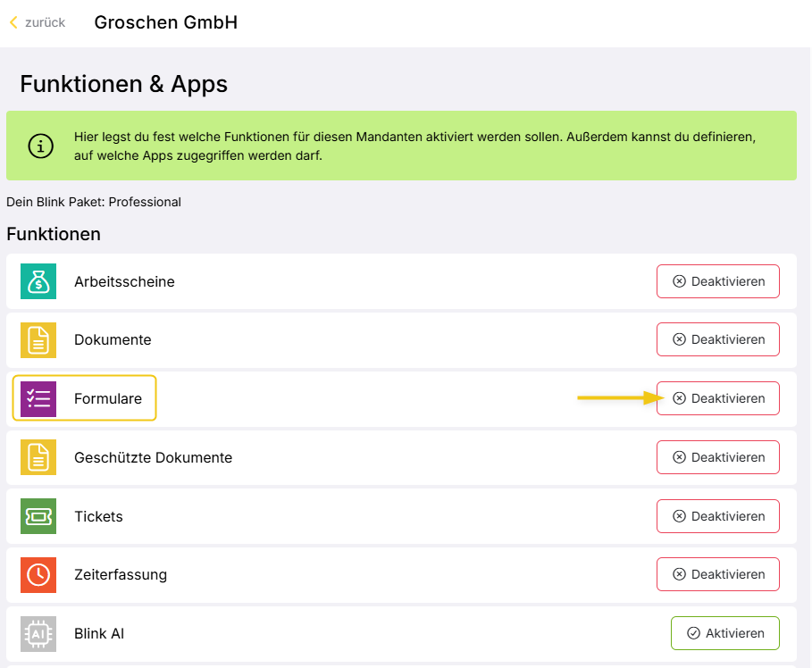
Task: Turn off the Tickets function
Action: click(717, 516)
